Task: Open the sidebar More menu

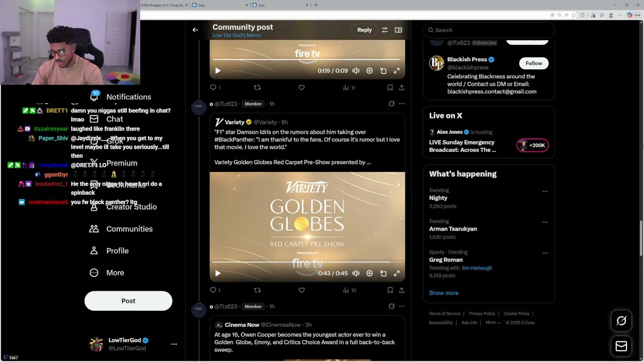Action: [x=107, y=273]
